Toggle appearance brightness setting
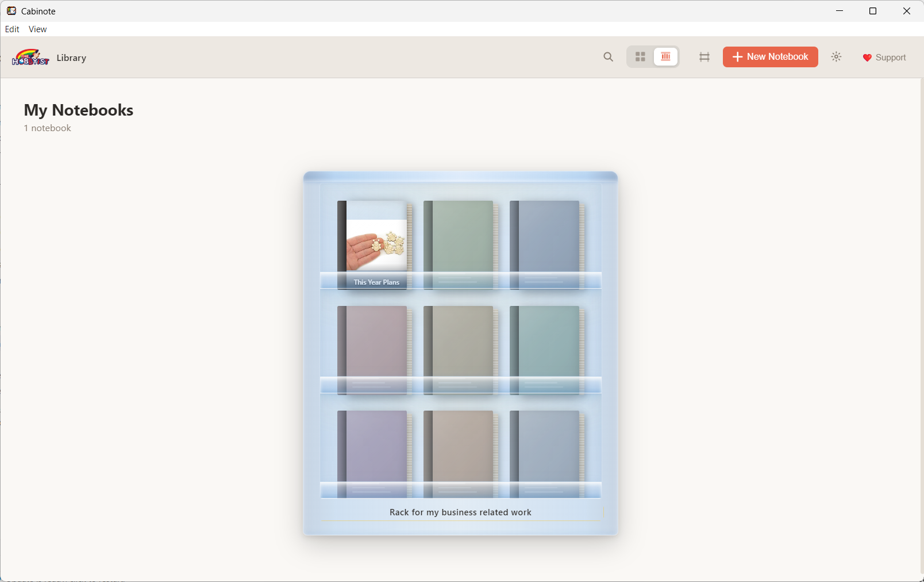The height and width of the screenshot is (582, 924). coord(836,57)
